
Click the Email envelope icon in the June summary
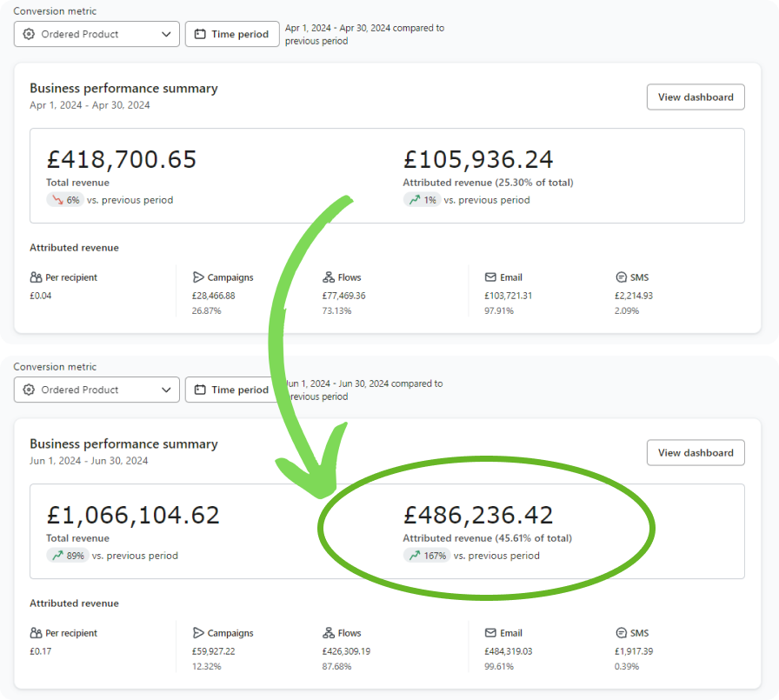[x=491, y=633]
